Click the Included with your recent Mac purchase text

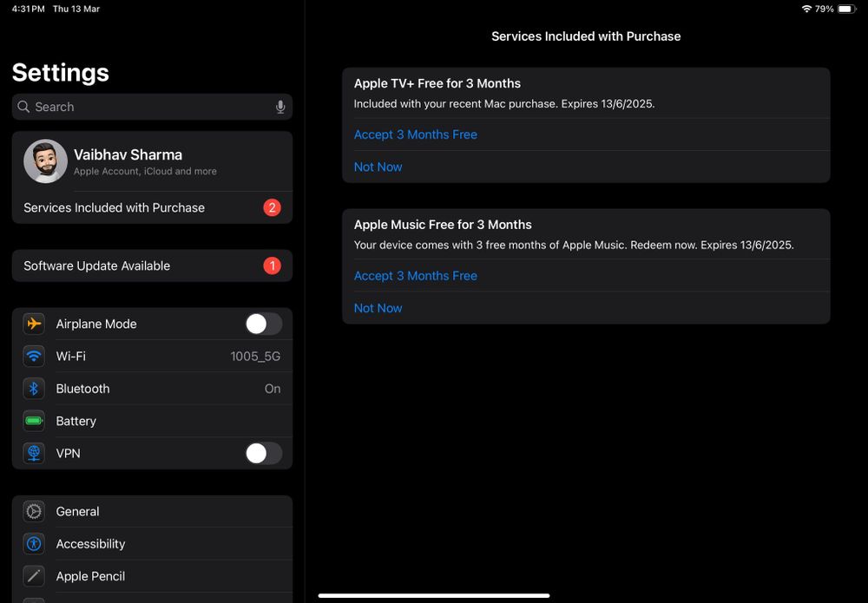coord(504,104)
